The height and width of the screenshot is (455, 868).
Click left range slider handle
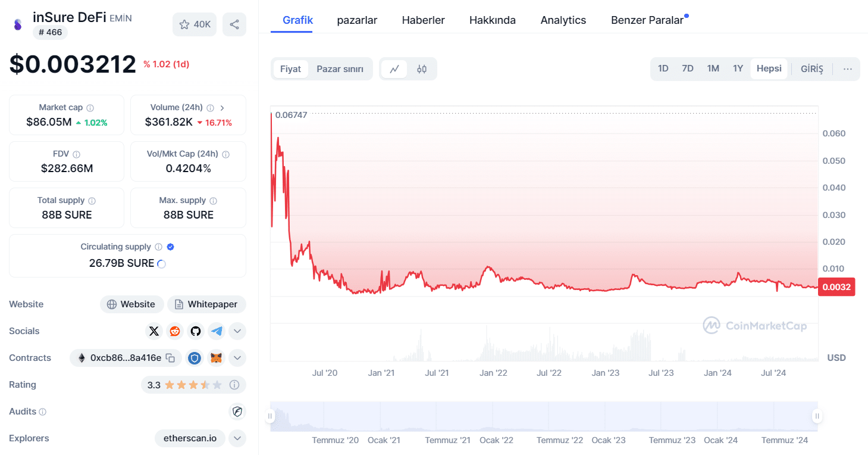pos(271,416)
